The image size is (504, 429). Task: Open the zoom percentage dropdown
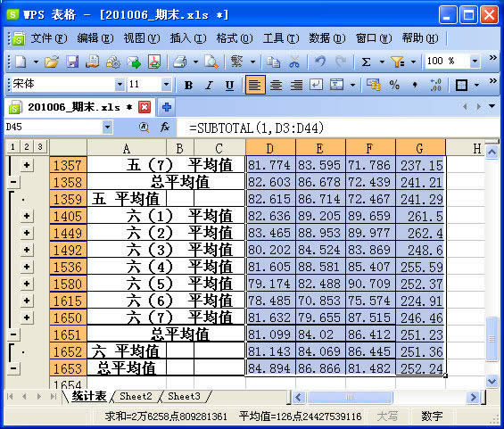click(x=474, y=61)
